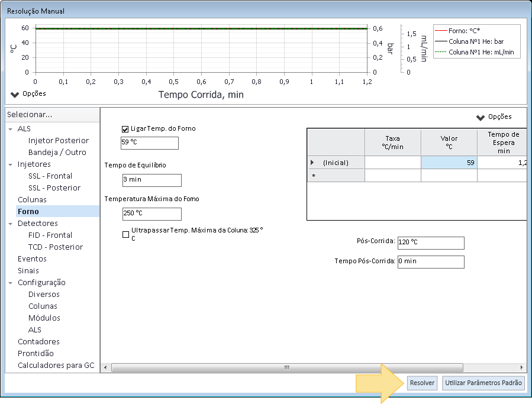This screenshot has height=404, width=532.
Task: Expand the chart Opções chevron
Action: [x=15, y=94]
